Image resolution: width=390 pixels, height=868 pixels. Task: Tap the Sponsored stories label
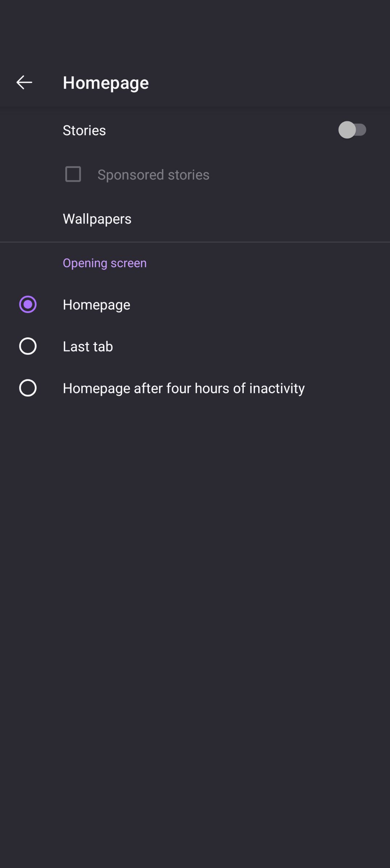tap(153, 175)
